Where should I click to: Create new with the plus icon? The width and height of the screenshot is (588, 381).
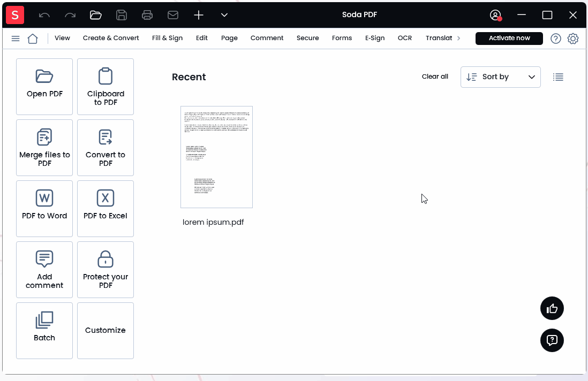(x=198, y=15)
